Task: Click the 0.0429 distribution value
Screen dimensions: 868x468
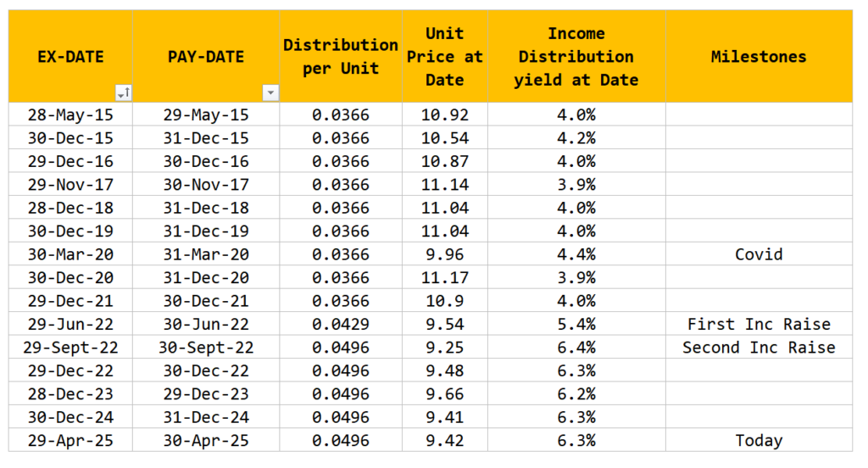Action: tap(340, 324)
